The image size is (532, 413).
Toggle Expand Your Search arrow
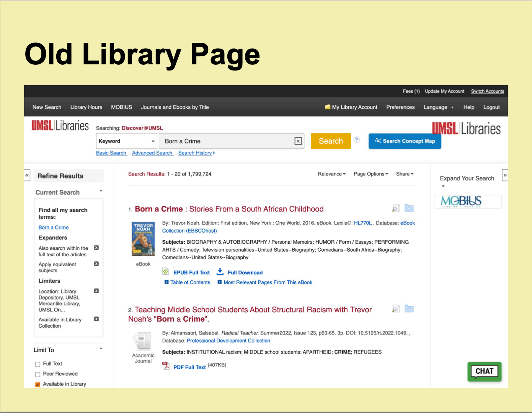(443, 186)
